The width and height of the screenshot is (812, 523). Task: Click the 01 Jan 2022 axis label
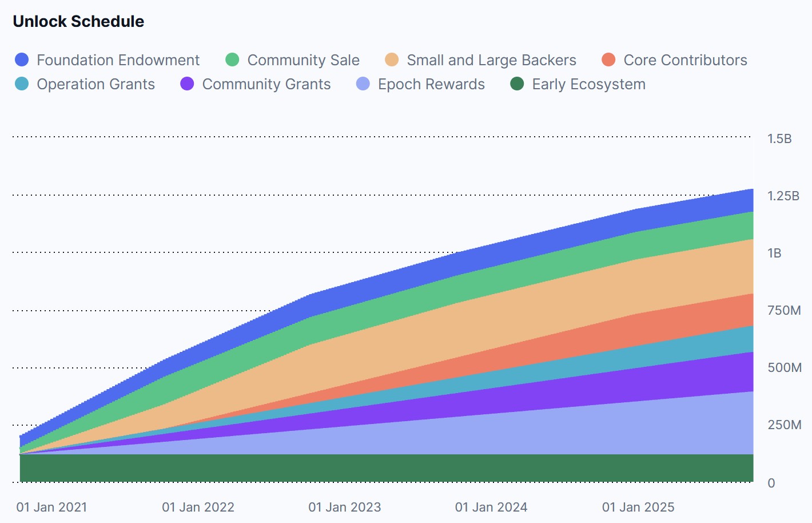pos(198,507)
